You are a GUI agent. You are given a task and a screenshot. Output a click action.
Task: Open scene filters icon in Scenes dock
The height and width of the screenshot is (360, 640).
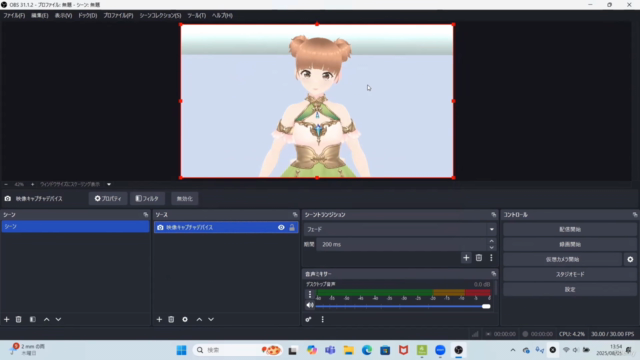[x=33, y=319]
